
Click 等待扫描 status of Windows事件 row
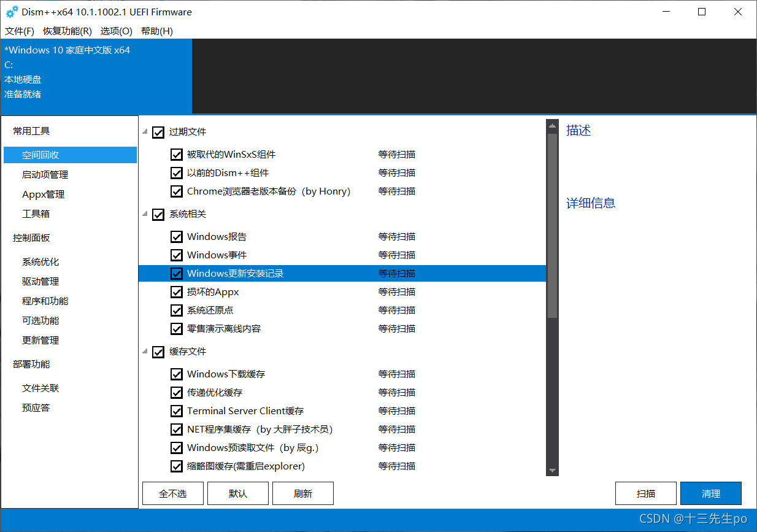(397, 255)
